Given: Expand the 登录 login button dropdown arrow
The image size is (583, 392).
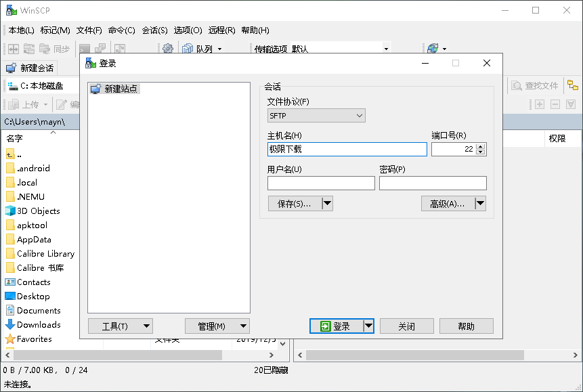Looking at the screenshot, I should (x=368, y=326).
